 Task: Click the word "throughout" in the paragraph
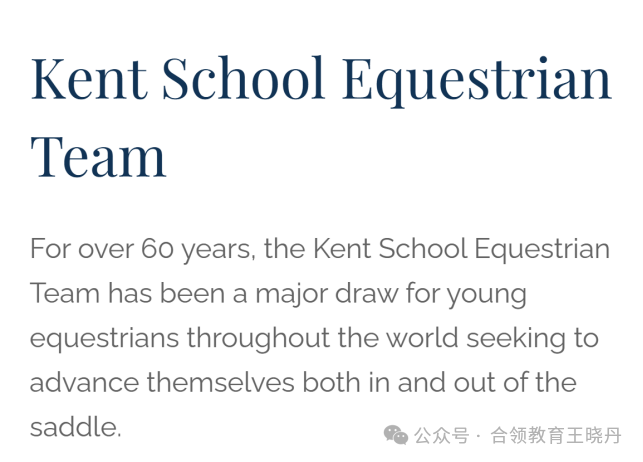coord(258,339)
